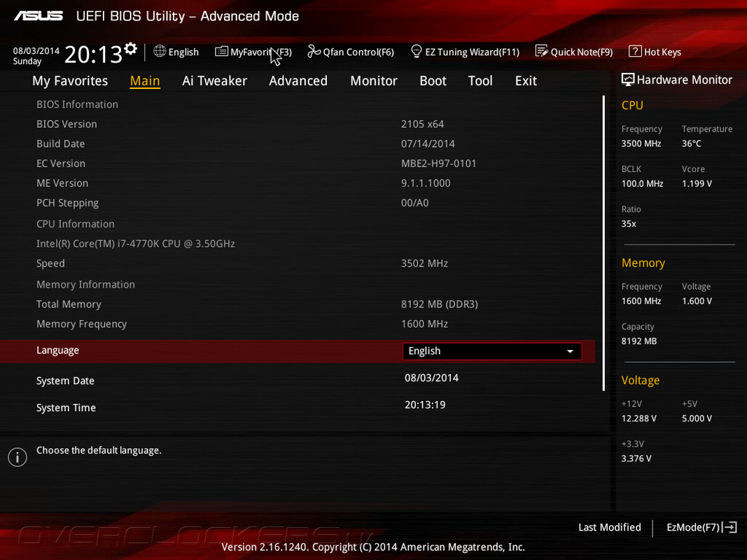Open the Quick Note pencil icon
The image size is (747, 560).
[542, 51]
